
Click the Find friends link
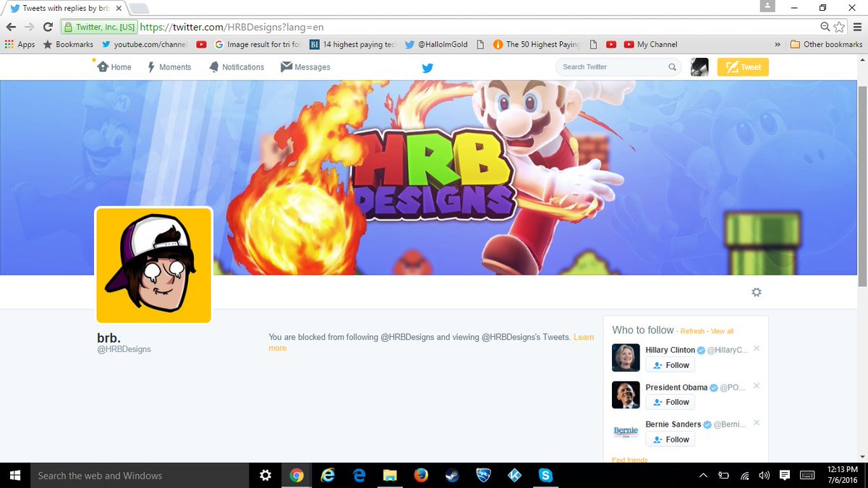[630, 460]
